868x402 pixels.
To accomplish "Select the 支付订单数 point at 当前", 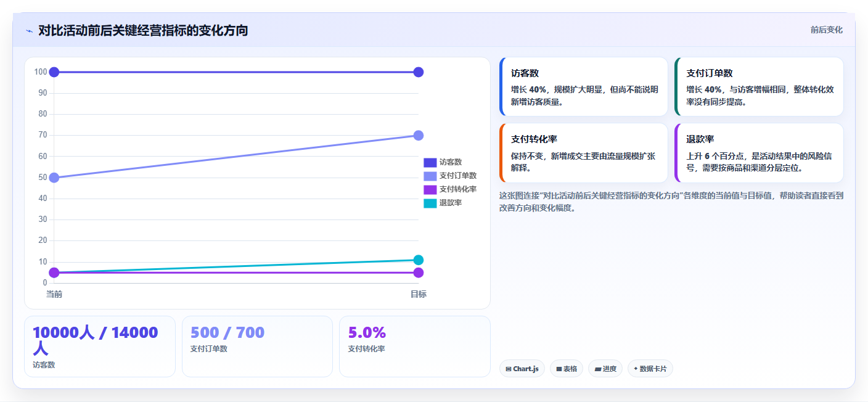I will pos(54,178).
